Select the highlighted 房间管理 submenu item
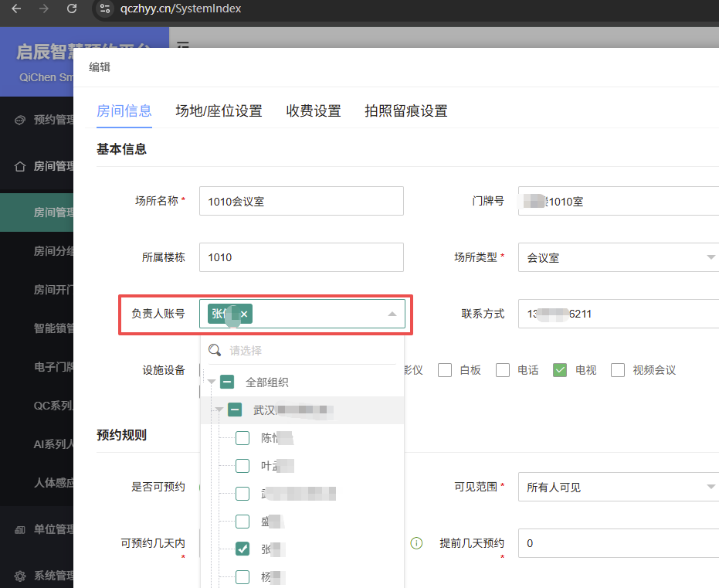The width and height of the screenshot is (719, 588). point(37,212)
